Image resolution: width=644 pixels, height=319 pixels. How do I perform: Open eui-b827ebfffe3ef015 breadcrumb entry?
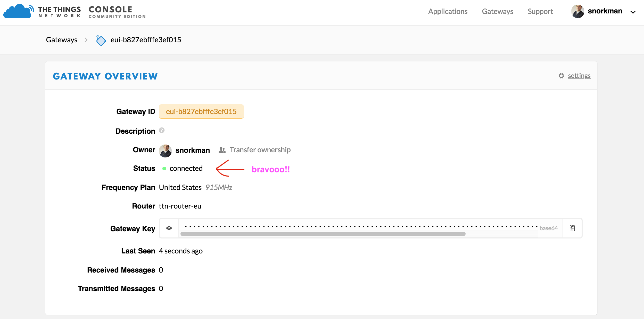[146, 40]
